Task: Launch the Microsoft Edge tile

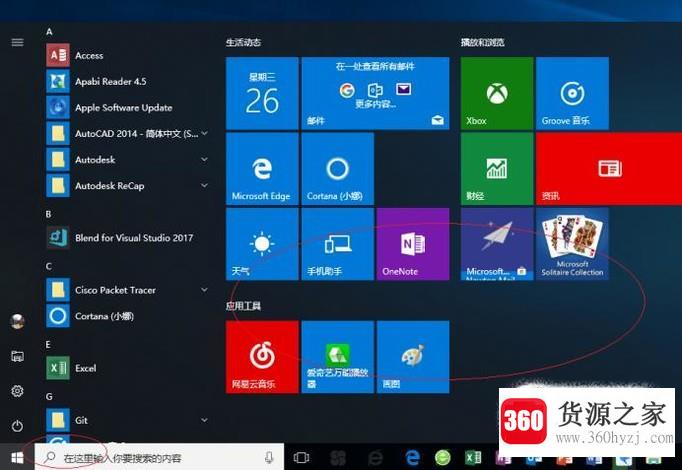Action: point(262,169)
